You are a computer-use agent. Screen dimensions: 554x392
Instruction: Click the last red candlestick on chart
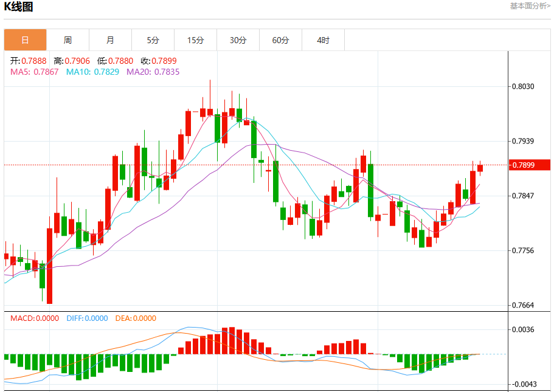click(480, 168)
